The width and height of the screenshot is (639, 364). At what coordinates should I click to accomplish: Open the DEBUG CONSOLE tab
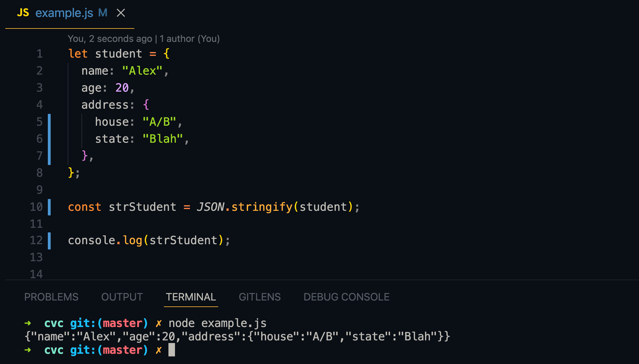pos(346,297)
